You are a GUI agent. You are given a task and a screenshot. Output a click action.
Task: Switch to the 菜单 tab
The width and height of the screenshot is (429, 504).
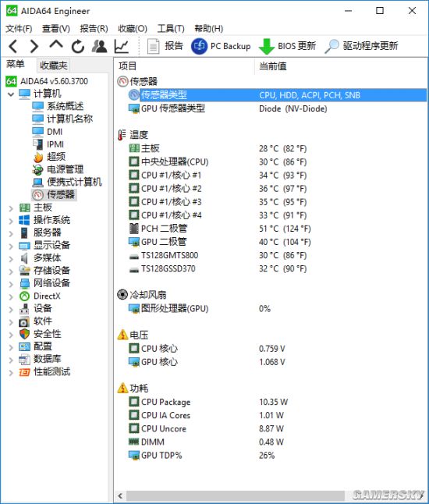coord(16,64)
